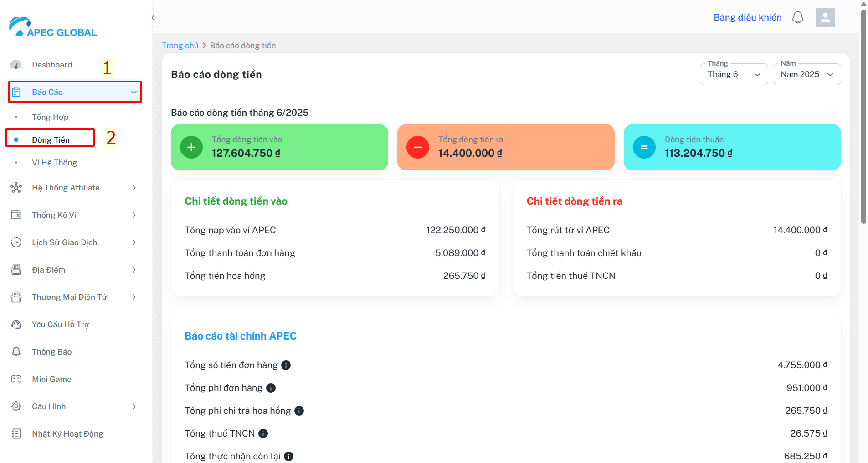Click the Báo Cáo clipboard icon
The width and height of the screenshot is (868, 463).
pos(16,92)
